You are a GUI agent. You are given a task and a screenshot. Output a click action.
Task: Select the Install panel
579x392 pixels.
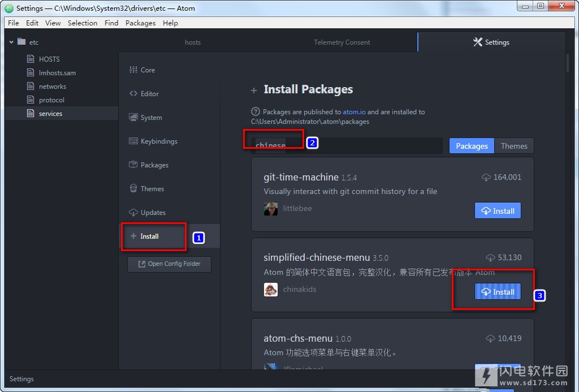coord(149,236)
